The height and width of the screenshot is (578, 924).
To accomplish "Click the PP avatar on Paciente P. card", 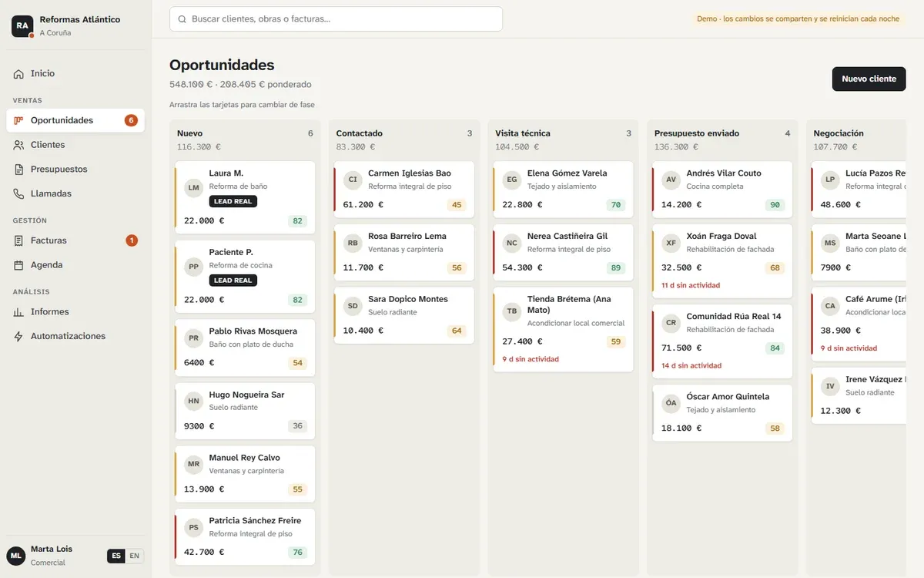I will tap(194, 267).
